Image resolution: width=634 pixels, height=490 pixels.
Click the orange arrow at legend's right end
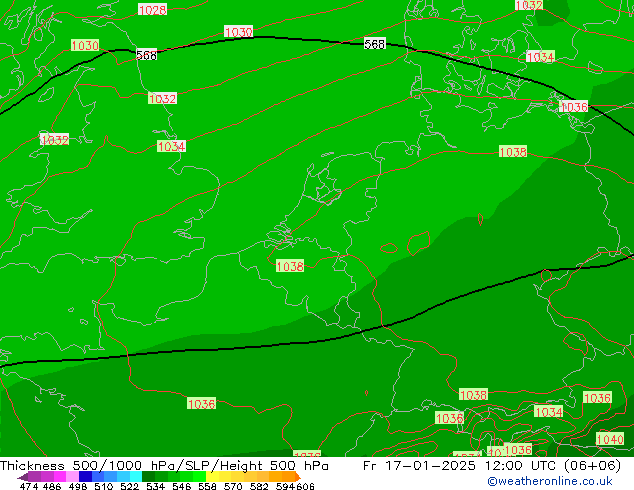pyautogui.click(x=298, y=477)
